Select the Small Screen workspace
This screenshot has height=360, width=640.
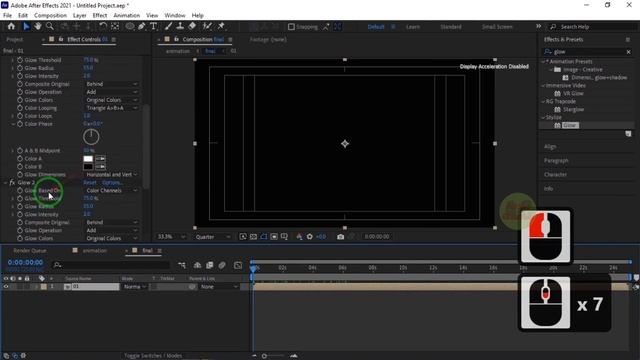(x=497, y=27)
